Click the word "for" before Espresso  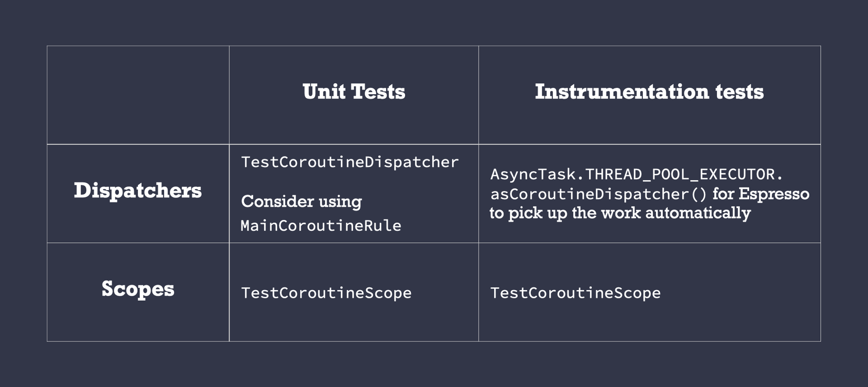tap(723, 194)
